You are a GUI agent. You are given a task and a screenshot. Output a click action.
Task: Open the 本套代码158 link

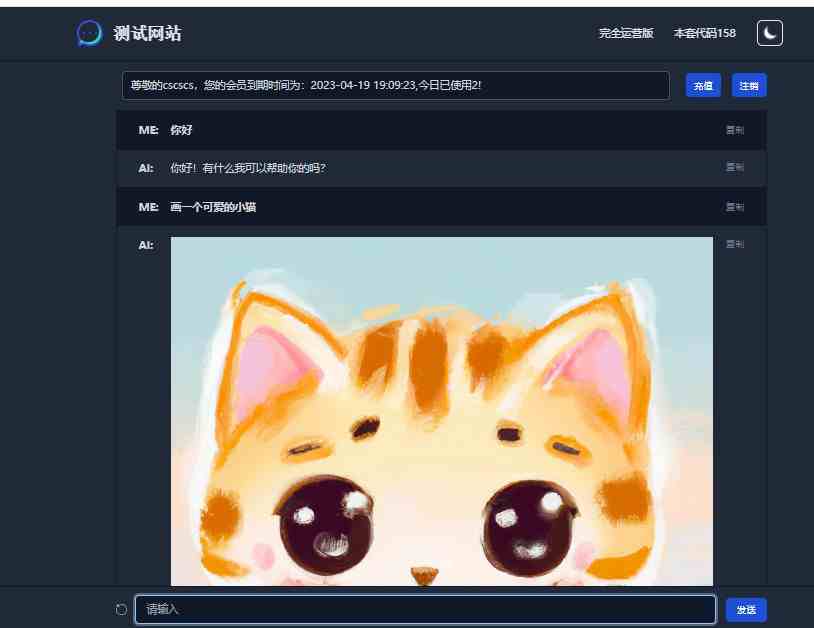704,33
